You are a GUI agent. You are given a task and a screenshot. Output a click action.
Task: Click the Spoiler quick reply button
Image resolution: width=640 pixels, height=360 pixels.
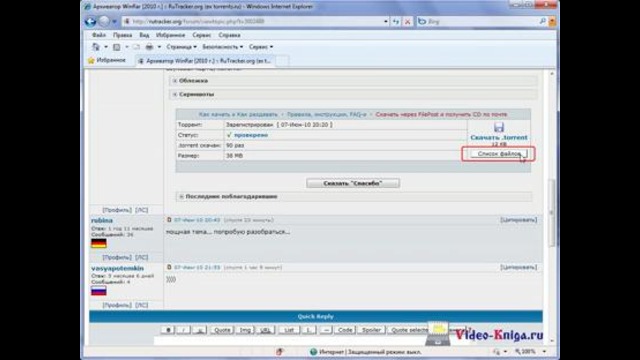(x=371, y=330)
